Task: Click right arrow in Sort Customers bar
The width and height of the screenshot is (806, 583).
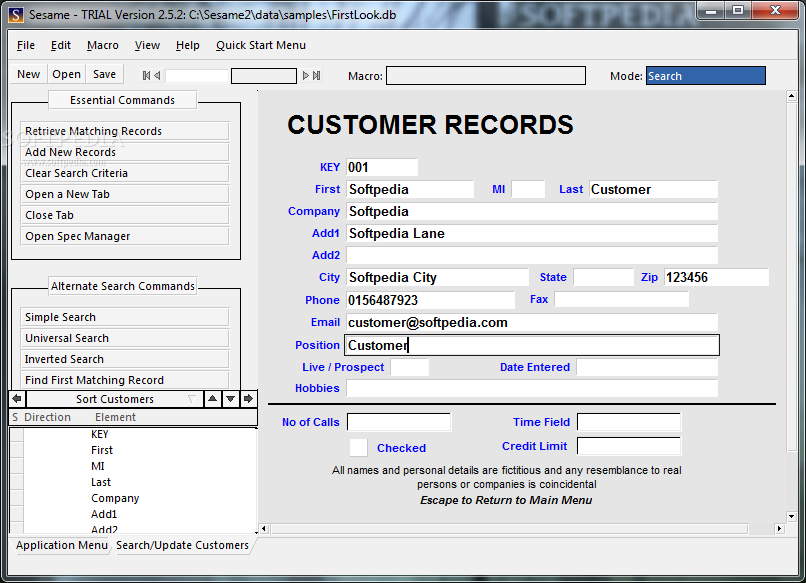Action: (248, 399)
